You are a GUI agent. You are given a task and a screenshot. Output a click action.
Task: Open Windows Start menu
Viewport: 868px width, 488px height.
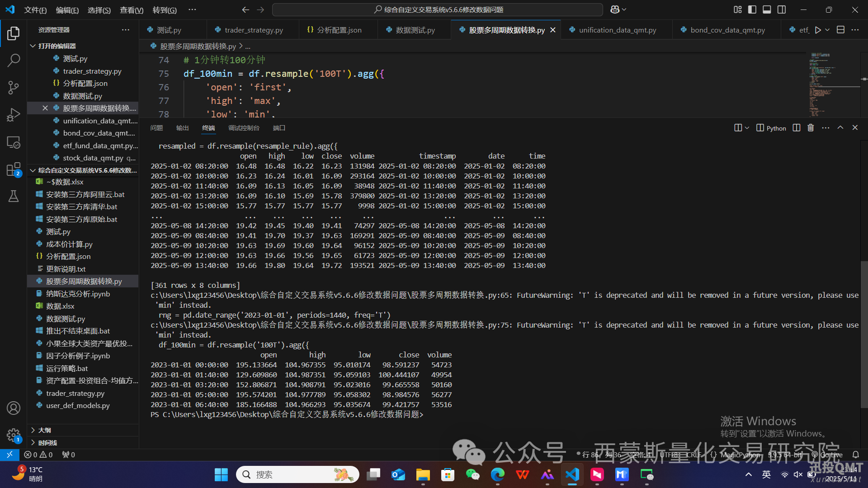coord(221,474)
